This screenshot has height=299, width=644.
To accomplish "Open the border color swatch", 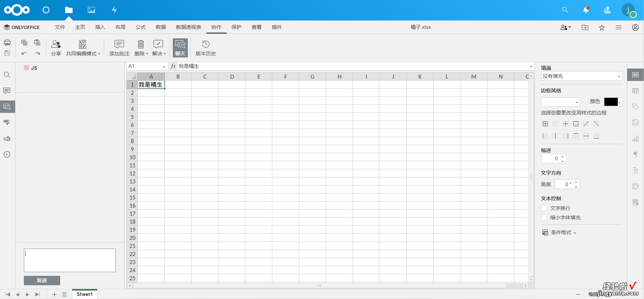I will coord(613,102).
